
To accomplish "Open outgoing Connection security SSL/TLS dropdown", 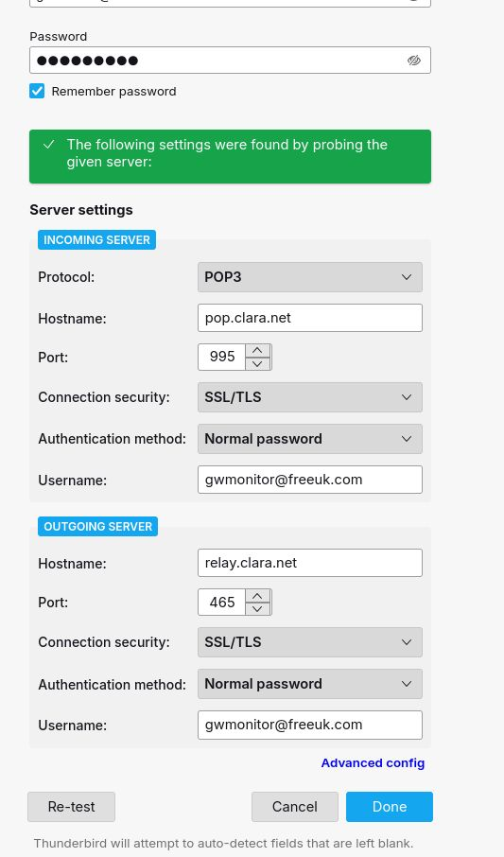I will point(310,642).
